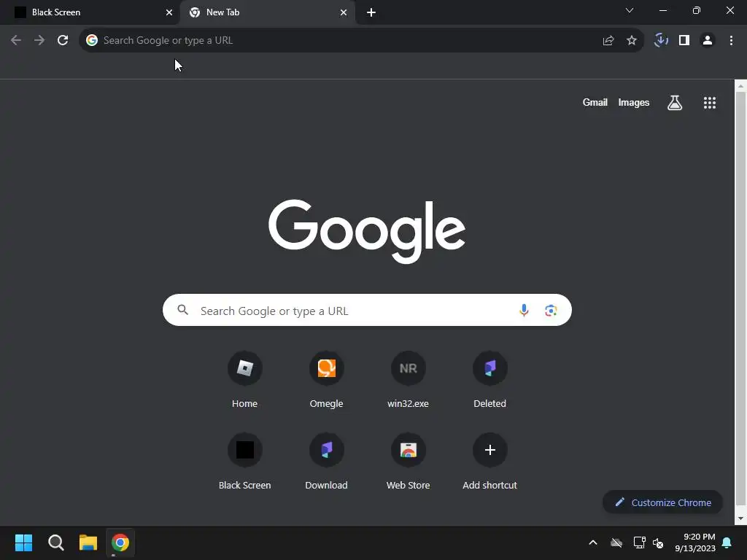Show hidden system tray icons

[592, 542]
